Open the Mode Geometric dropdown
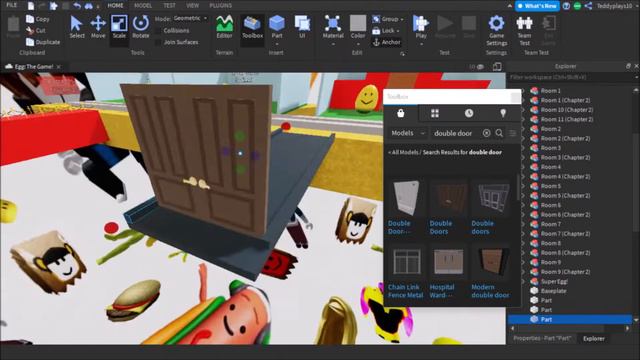The image size is (640, 360). 190,18
